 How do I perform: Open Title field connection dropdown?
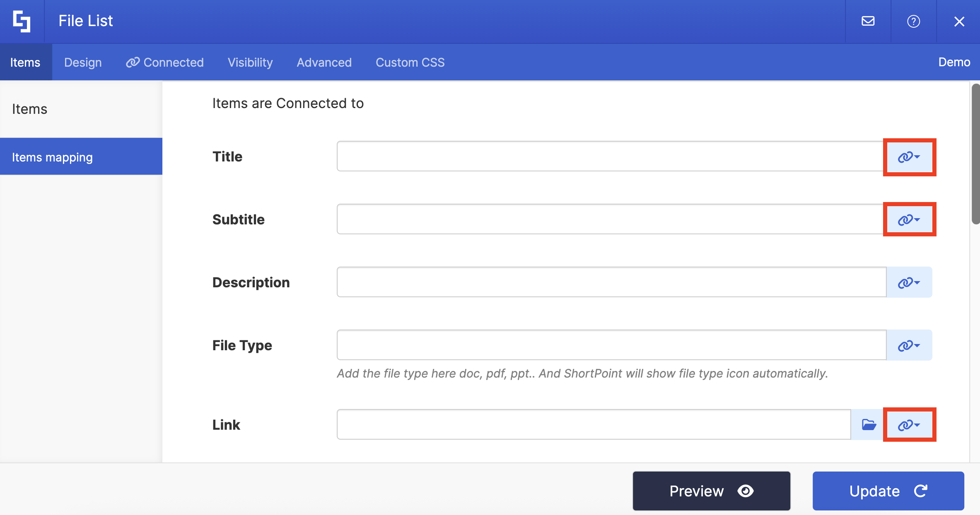pyautogui.click(x=909, y=157)
